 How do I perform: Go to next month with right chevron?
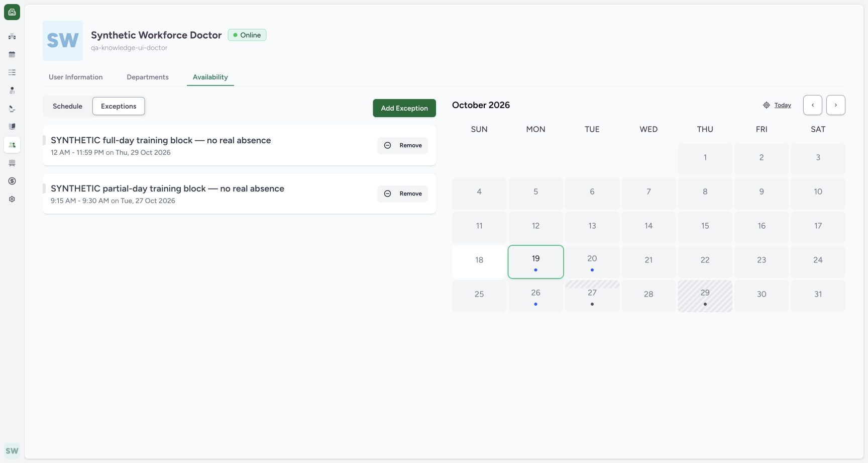pyautogui.click(x=836, y=105)
